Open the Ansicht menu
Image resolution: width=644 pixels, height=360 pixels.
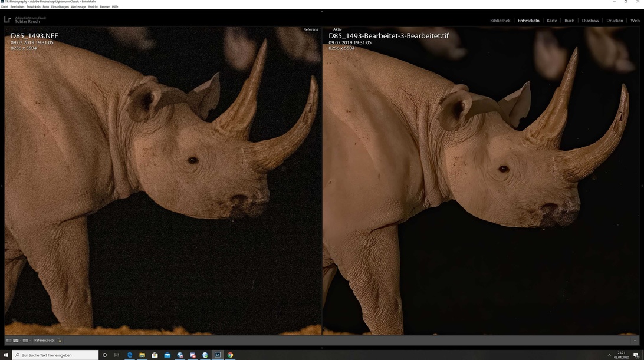[93, 7]
